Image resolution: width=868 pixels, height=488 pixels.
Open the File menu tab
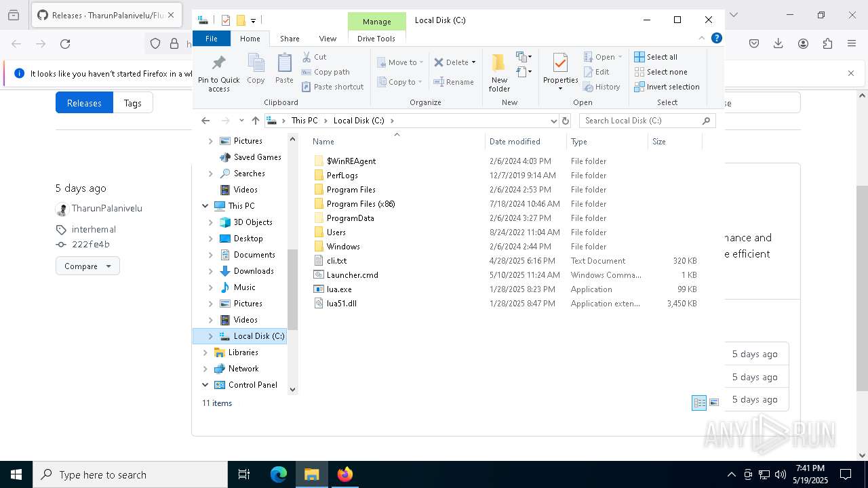pos(212,39)
